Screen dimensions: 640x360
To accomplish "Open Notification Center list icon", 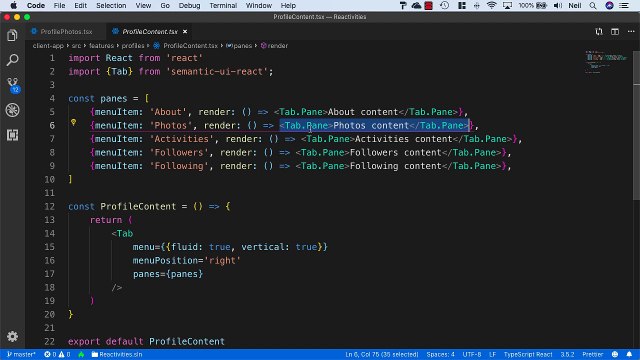I will tap(624, 5).
